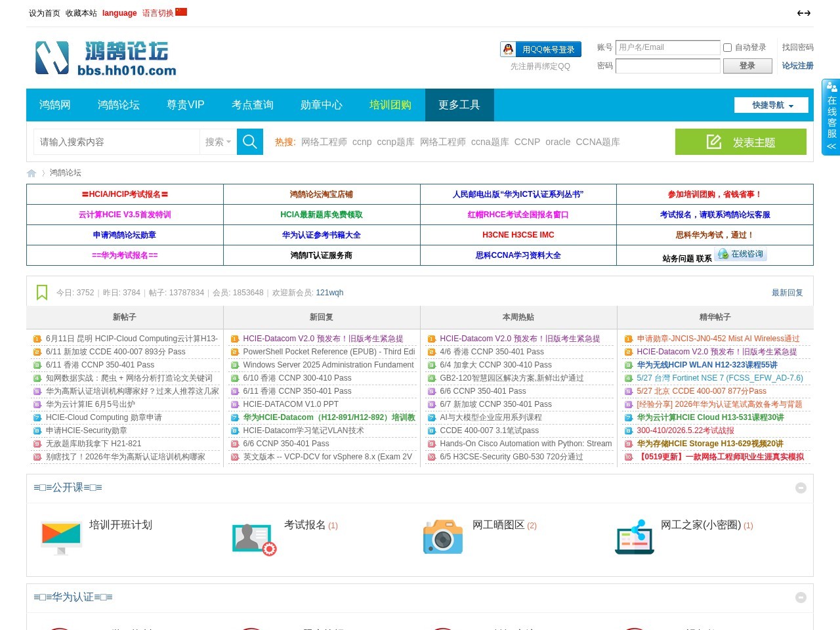Screen dimensions: 840x630
Task: Open the 快捷导航 dropdown
Action: (x=771, y=105)
